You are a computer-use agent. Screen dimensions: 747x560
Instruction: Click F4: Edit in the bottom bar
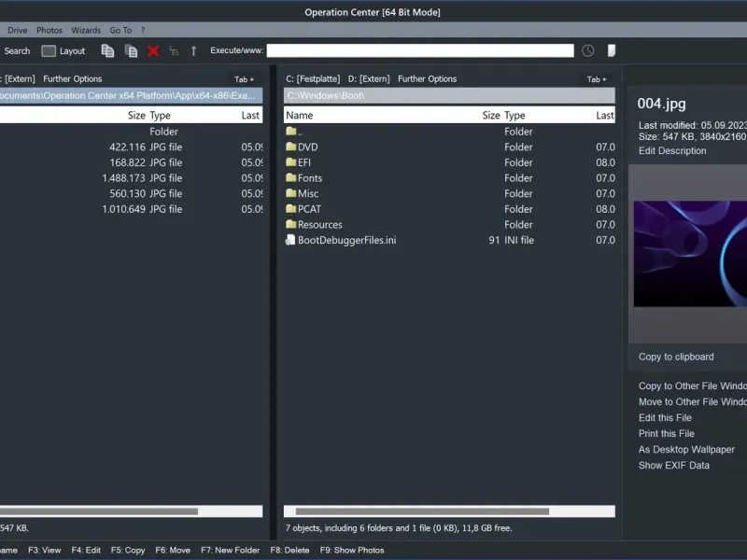pyautogui.click(x=86, y=550)
